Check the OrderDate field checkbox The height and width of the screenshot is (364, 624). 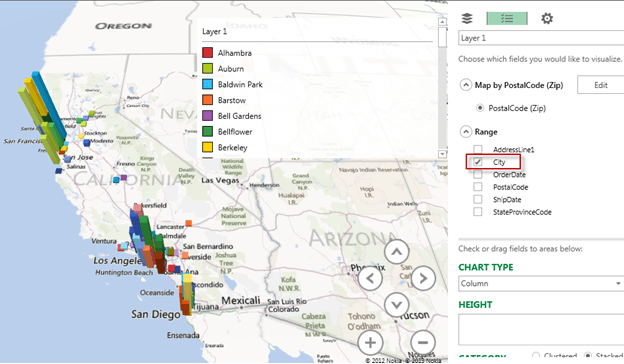[478, 175]
